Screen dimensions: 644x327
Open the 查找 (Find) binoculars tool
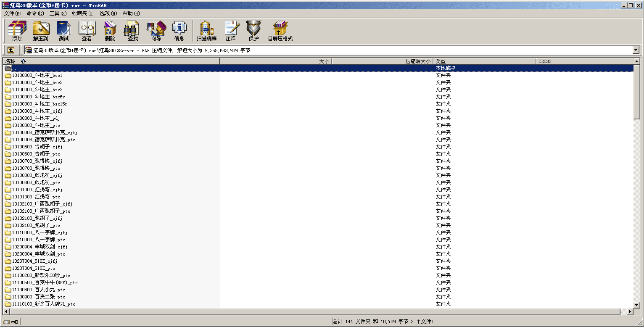(x=133, y=31)
